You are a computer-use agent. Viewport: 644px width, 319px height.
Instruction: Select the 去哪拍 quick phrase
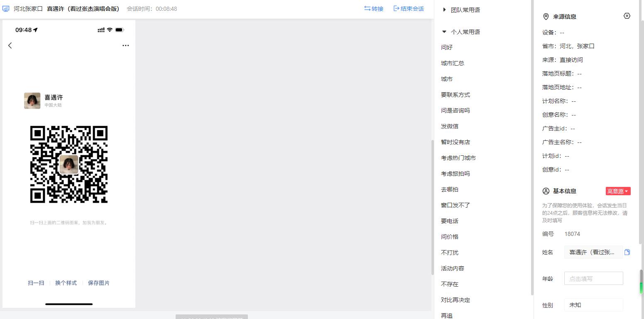tap(450, 189)
